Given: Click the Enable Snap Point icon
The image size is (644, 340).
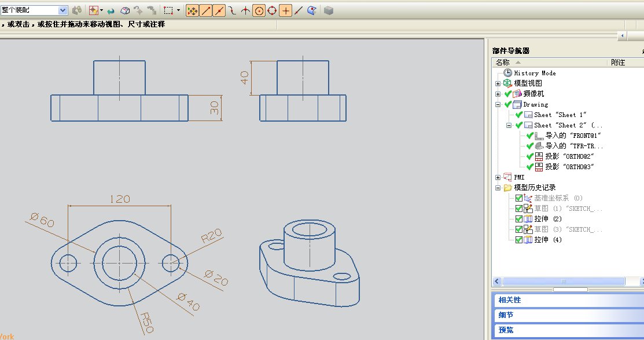Looking at the screenshot, I should pyautogui.click(x=192, y=10).
